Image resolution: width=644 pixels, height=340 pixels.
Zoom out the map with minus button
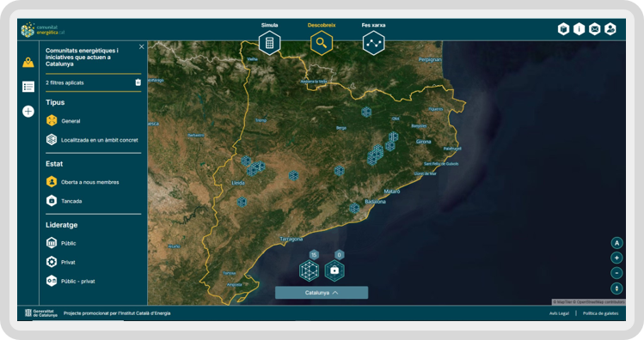pyautogui.click(x=616, y=273)
